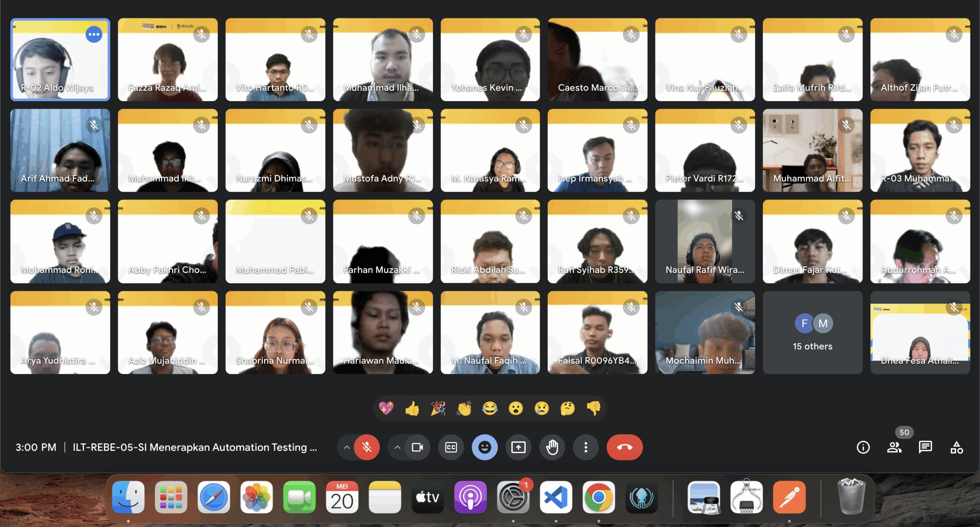Screen dimensions: 980x527
Task: Expand audio settings chevron beside microphone
Action: coord(347,447)
